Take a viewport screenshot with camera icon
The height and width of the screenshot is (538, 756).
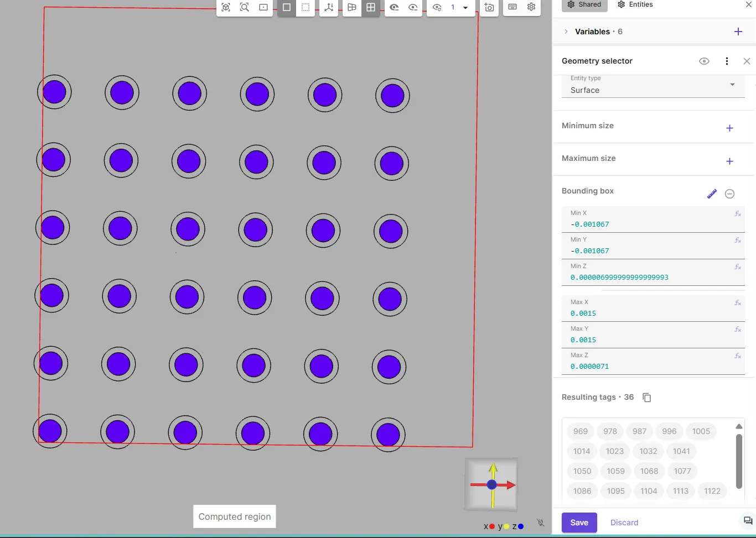pos(489,7)
